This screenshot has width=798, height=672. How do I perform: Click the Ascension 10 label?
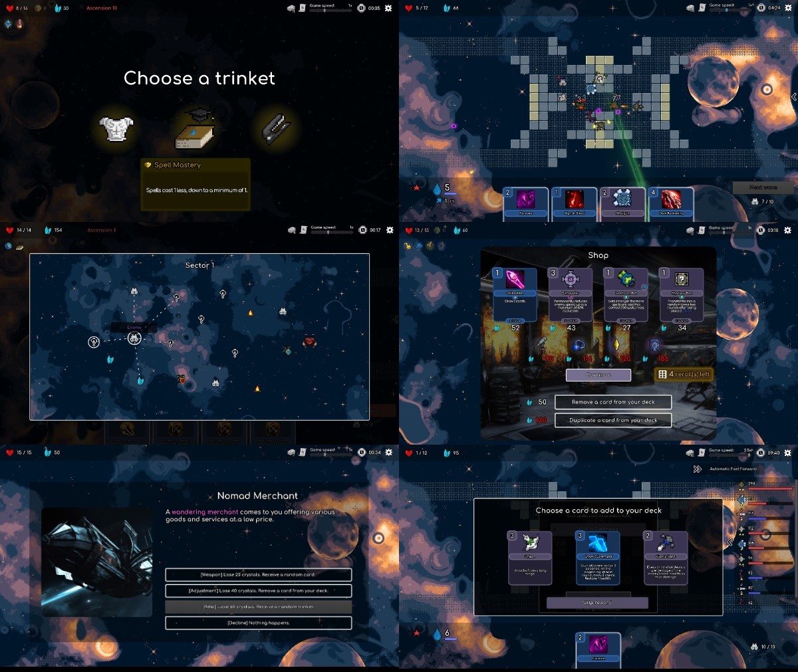point(102,8)
